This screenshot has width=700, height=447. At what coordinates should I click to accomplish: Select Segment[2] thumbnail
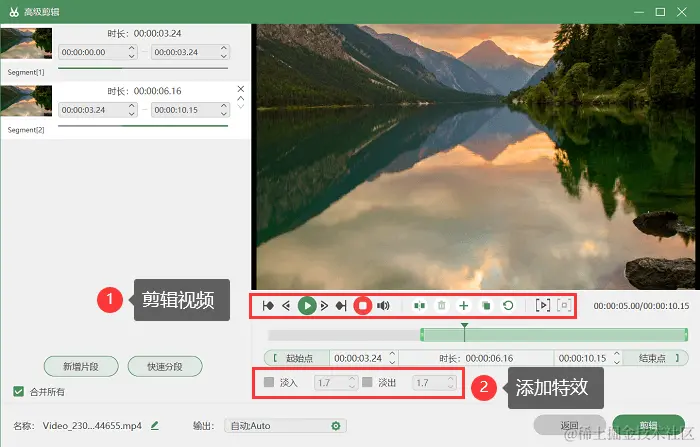click(26, 101)
